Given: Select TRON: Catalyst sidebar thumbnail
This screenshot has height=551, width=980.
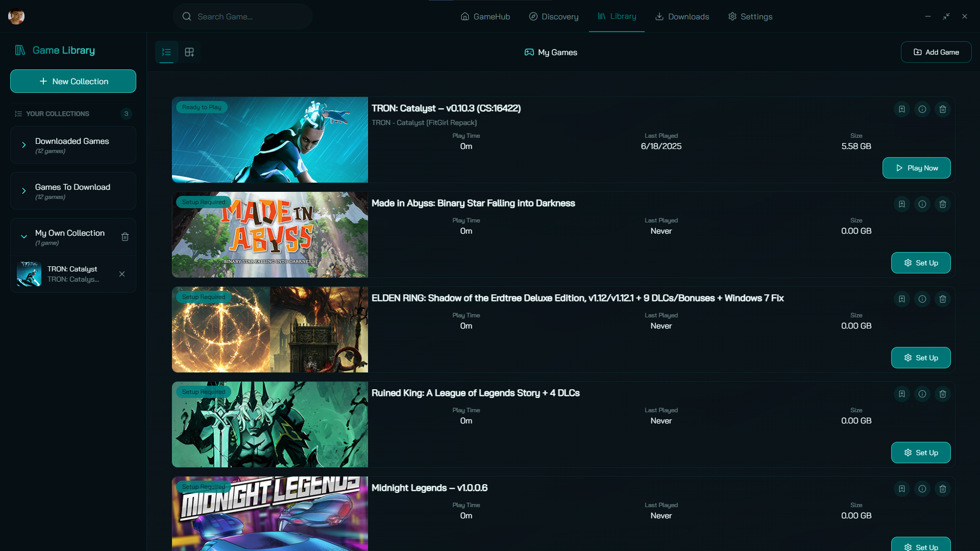Looking at the screenshot, I should coord(29,274).
